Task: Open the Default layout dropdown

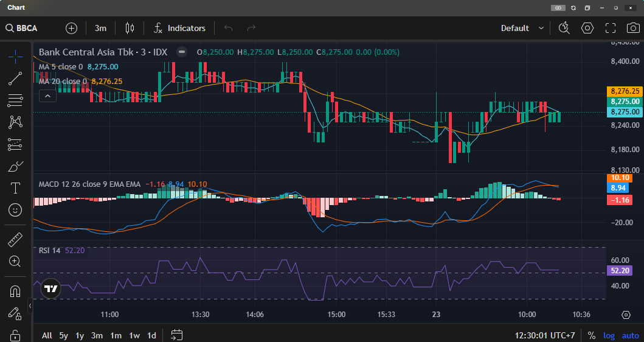Action: click(x=522, y=28)
